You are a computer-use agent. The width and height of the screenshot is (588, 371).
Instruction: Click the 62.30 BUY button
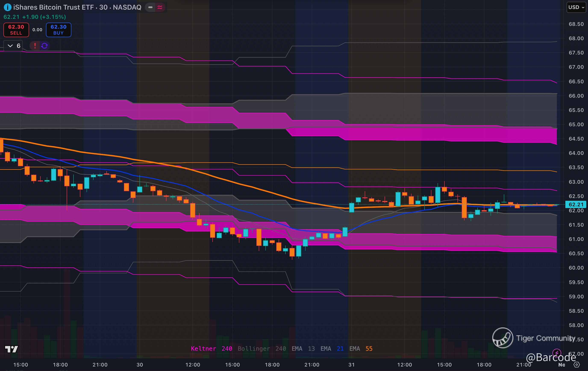[x=59, y=30]
